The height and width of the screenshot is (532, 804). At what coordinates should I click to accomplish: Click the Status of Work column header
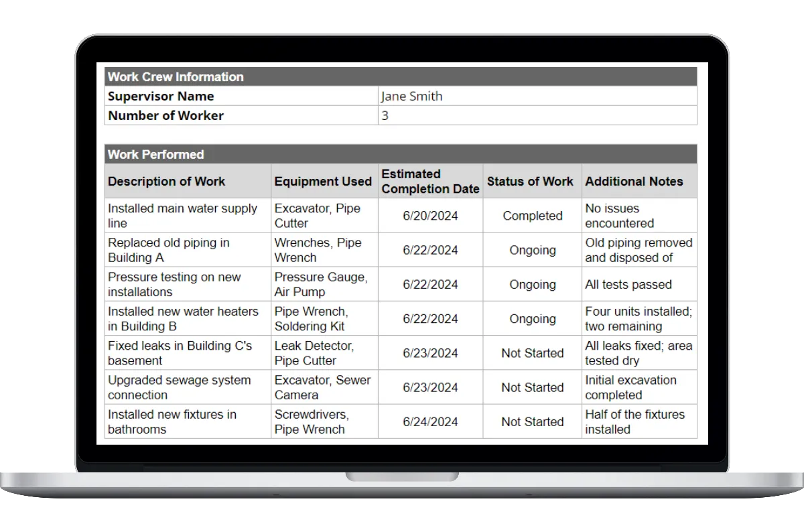pyautogui.click(x=530, y=182)
